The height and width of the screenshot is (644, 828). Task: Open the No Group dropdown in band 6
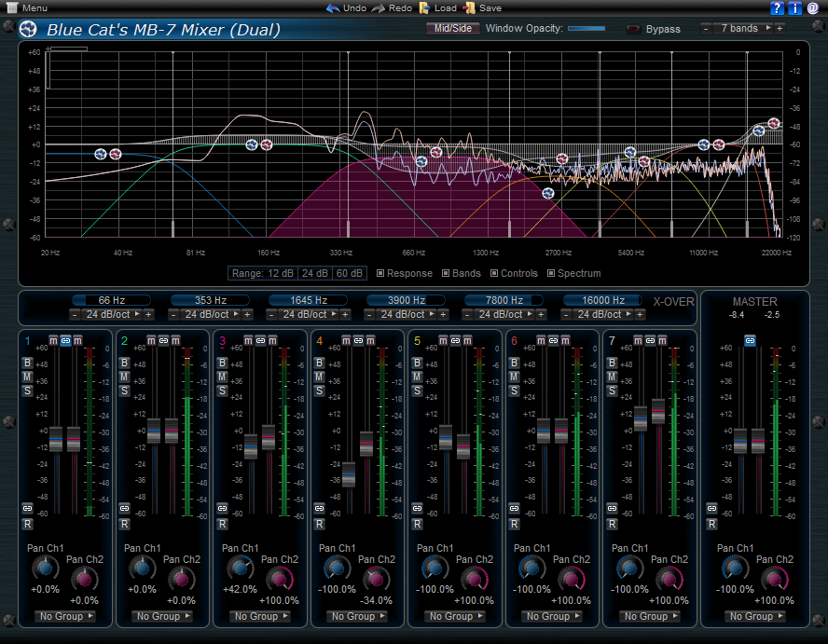[552, 616]
